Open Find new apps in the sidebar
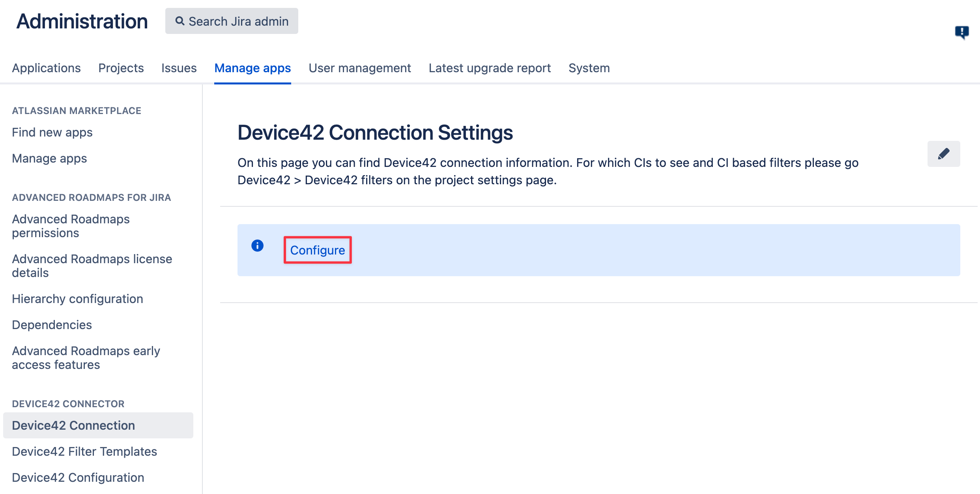 pyautogui.click(x=52, y=132)
